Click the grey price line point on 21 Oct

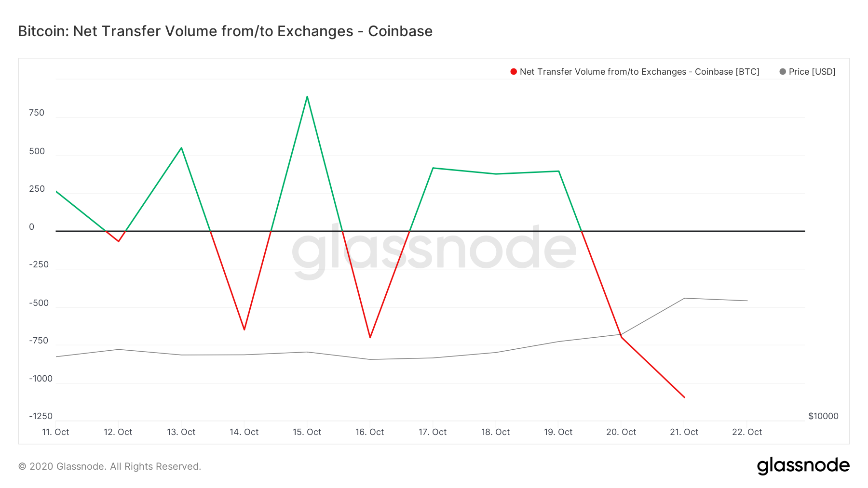click(x=684, y=298)
